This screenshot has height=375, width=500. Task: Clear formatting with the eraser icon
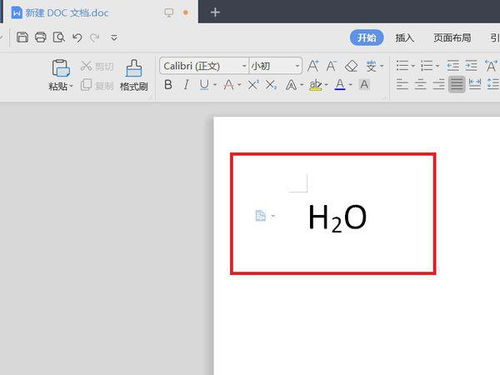(351, 66)
